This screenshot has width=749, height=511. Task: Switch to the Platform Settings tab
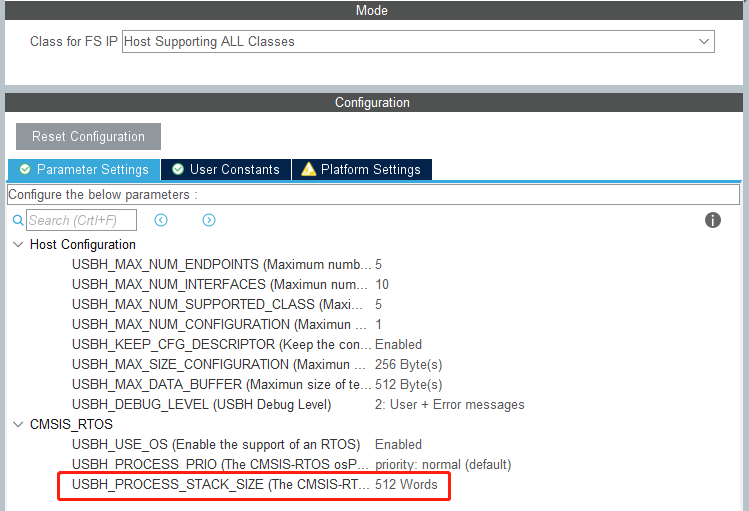(x=362, y=170)
